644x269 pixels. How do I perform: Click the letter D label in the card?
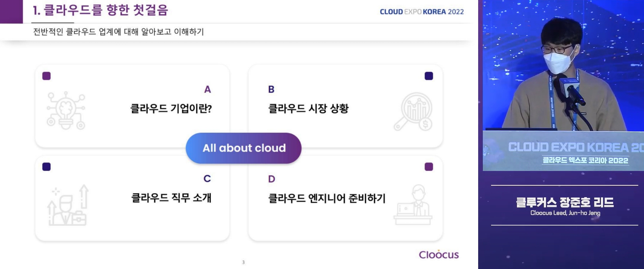(272, 179)
